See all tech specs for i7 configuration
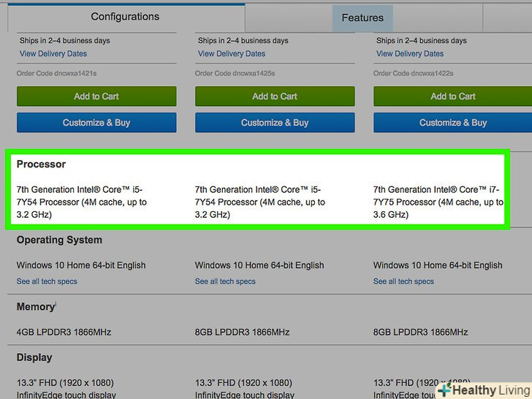This screenshot has height=399, width=532. 403,281
